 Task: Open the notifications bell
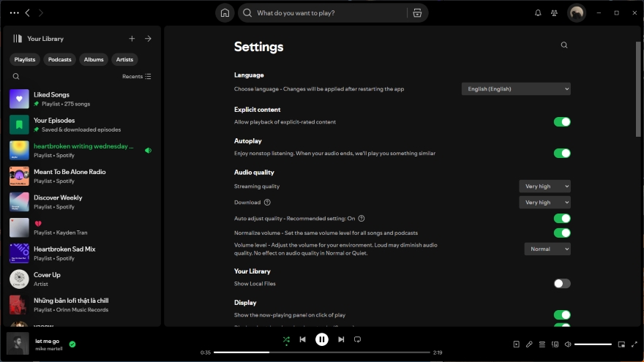point(538,12)
